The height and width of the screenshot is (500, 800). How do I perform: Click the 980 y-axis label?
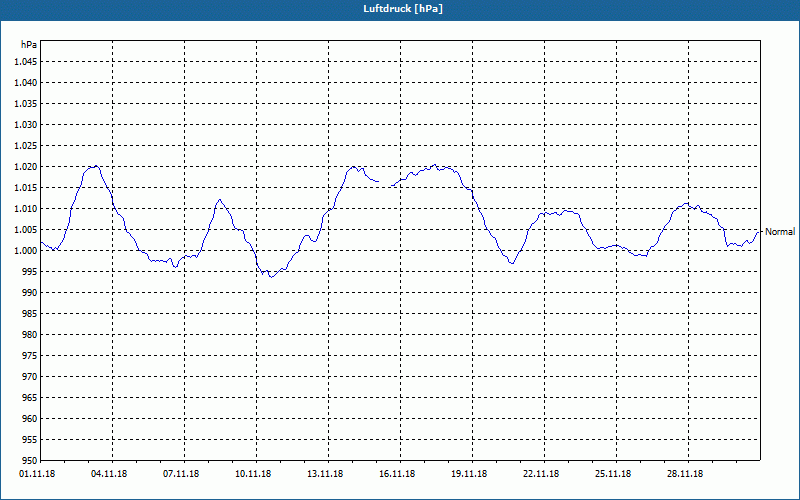pos(30,335)
